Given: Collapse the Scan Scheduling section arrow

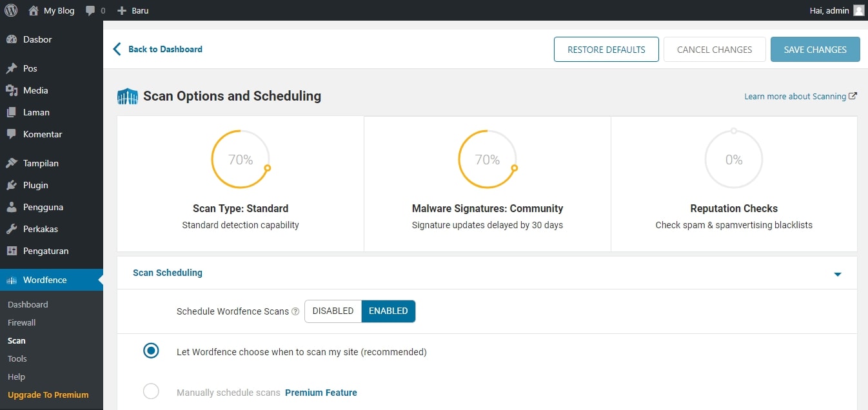Looking at the screenshot, I should click(838, 274).
